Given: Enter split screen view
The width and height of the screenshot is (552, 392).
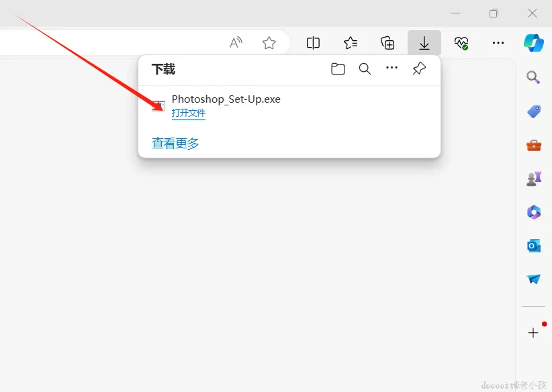Looking at the screenshot, I should [313, 42].
